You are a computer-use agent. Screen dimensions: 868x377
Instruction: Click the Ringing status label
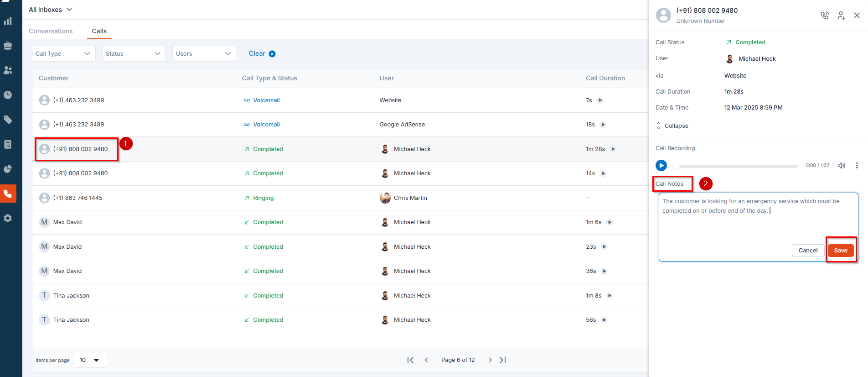click(x=263, y=198)
